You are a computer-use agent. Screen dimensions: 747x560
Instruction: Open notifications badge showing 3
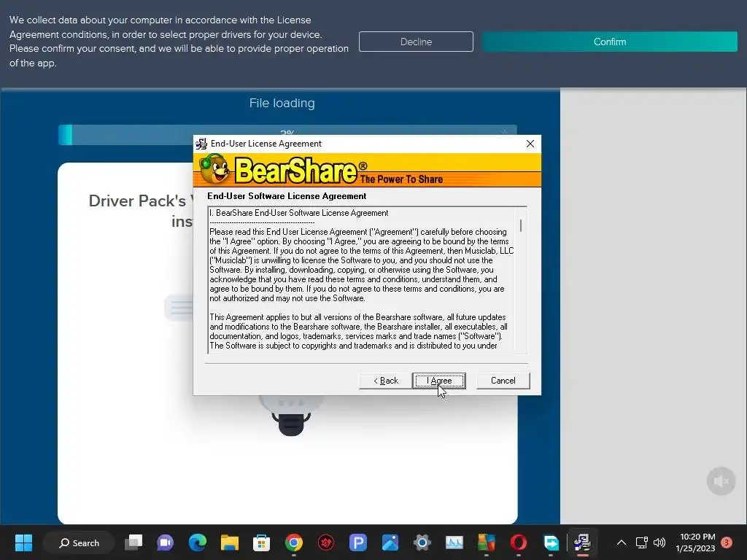coord(727,542)
